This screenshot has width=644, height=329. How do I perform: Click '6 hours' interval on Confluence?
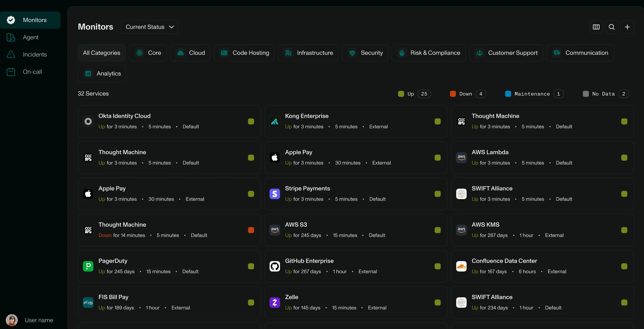pos(527,272)
